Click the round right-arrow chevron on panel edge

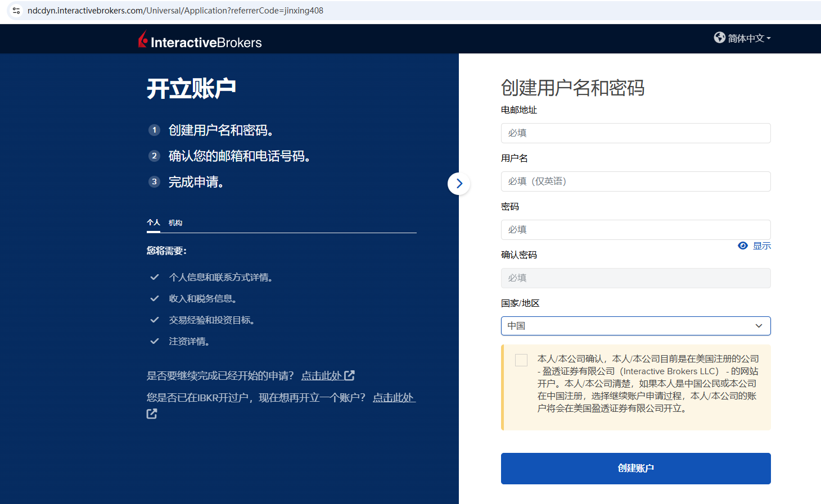pos(459,184)
